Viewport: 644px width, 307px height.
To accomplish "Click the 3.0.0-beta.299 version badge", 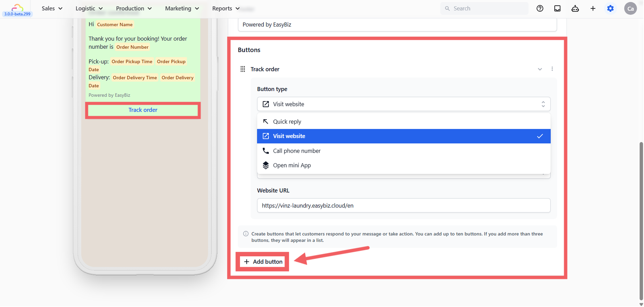I will coord(17,14).
